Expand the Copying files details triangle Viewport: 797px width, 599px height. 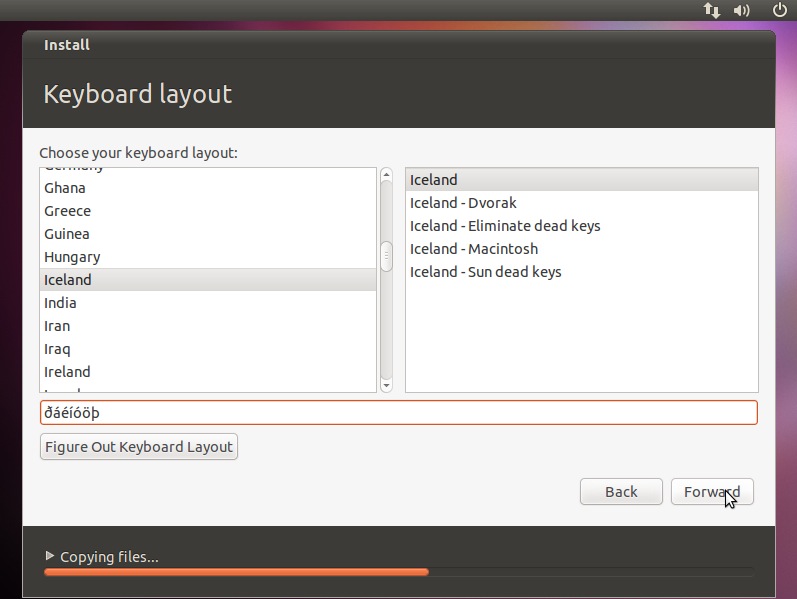coord(50,556)
